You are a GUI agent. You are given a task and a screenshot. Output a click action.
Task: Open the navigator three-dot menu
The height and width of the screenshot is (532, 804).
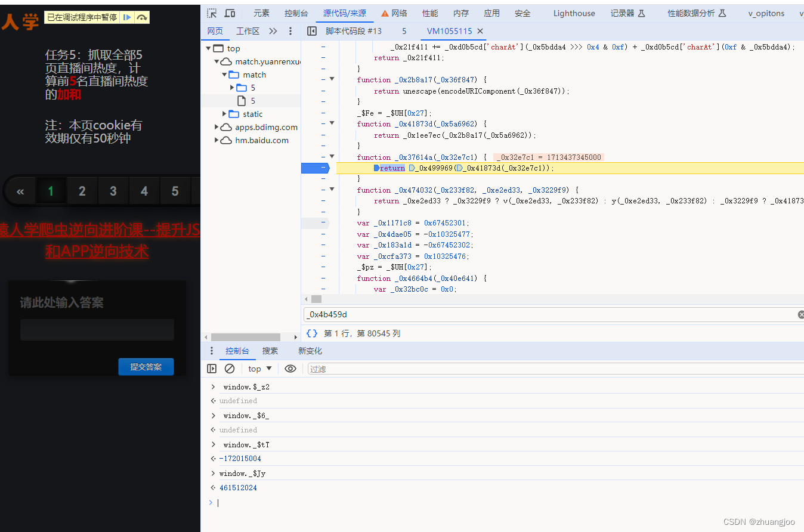(x=290, y=31)
